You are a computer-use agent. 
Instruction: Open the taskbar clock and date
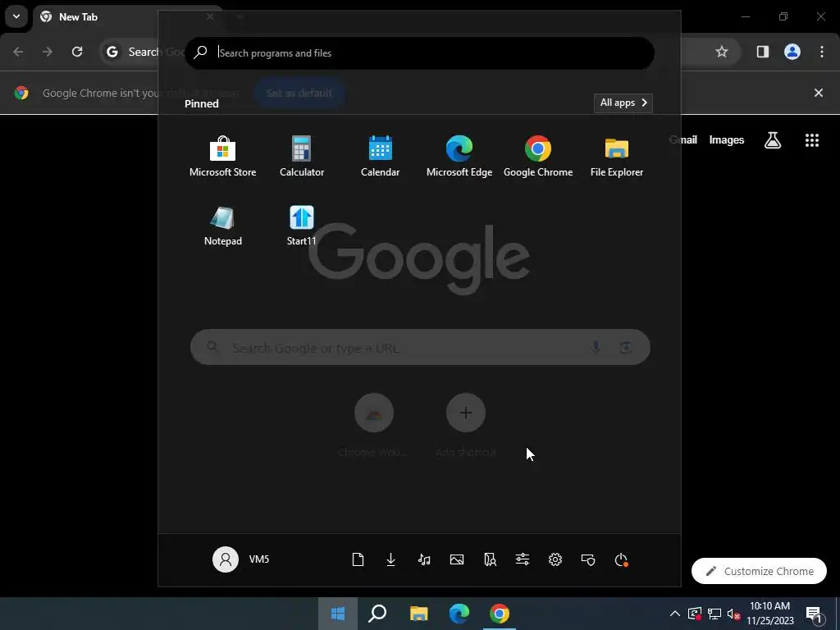point(769,614)
